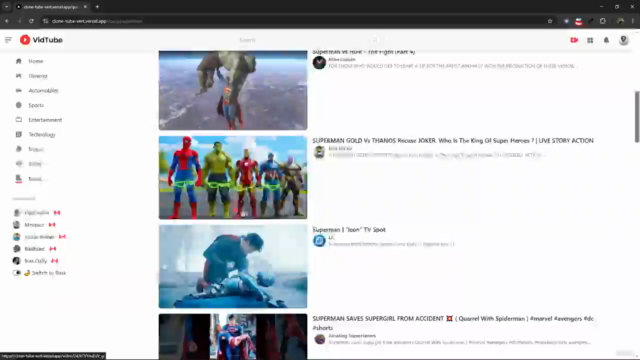This screenshot has width=640, height=360.
Task: Toggle the Switch to Dark theme switch
Action: pos(17,273)
